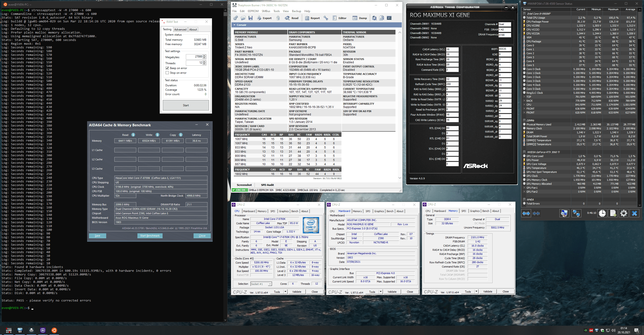Click the tREFI value field in Timing Configurator
Image resolution: width=644 pixels, height=335 pixels.
(505, 49)
